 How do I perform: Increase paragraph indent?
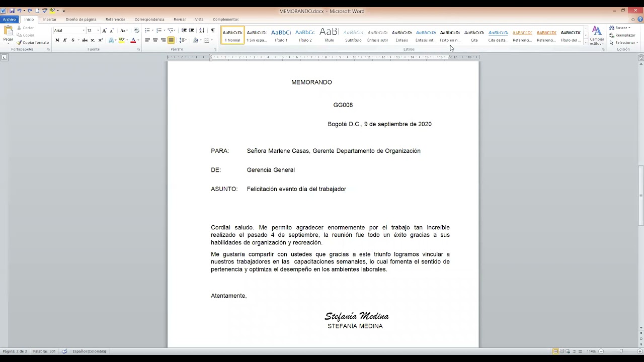pos(191,31)
